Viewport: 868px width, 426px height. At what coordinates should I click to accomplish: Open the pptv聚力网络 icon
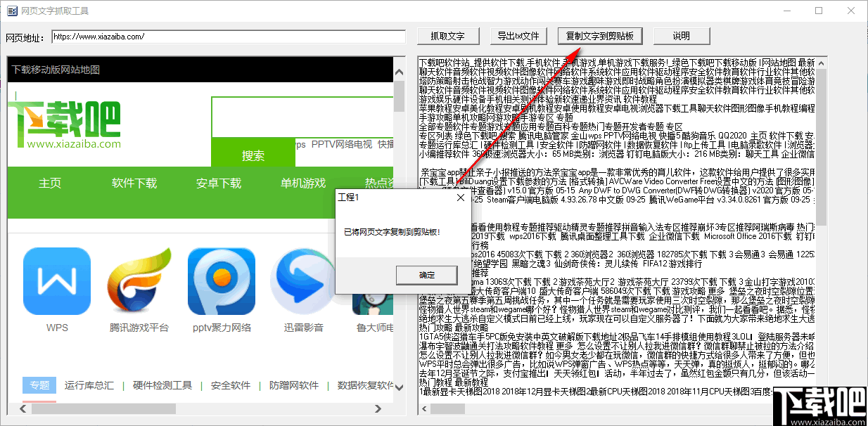click(222, 281)
